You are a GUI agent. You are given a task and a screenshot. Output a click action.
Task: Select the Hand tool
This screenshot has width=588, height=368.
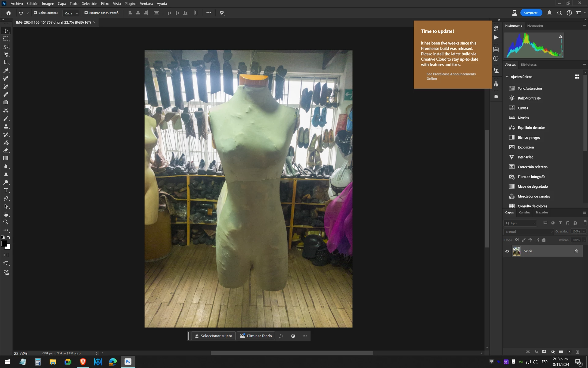[x=6, y=214]
